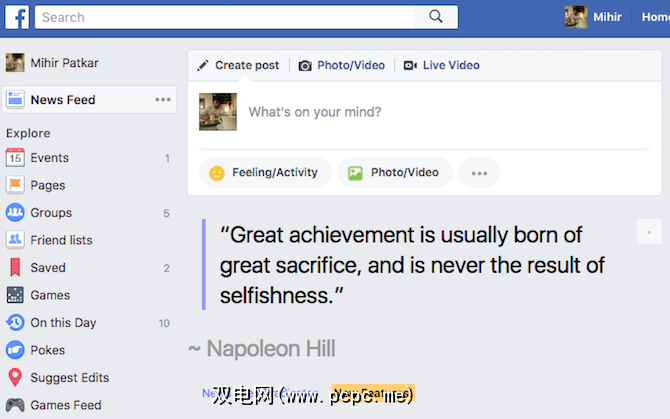This screenshot has height=419, width=670.
Task: Click the Pokes icon
Action: 15,350
